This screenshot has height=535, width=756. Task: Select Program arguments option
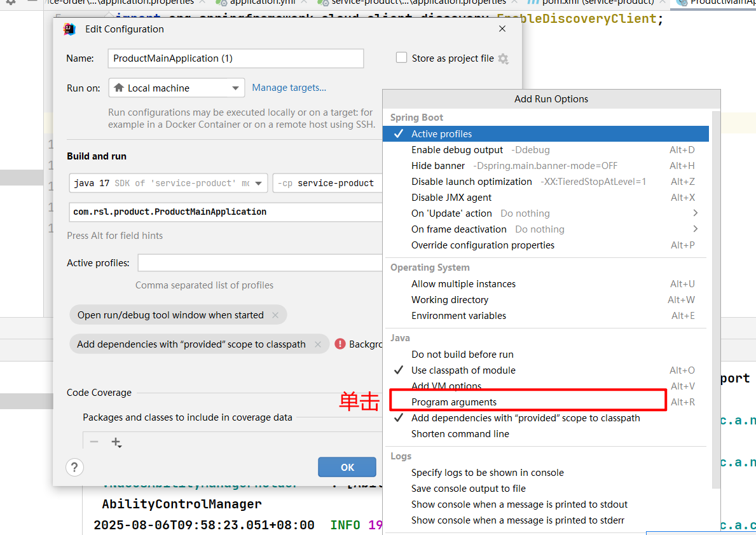click(x=545, y=402)
